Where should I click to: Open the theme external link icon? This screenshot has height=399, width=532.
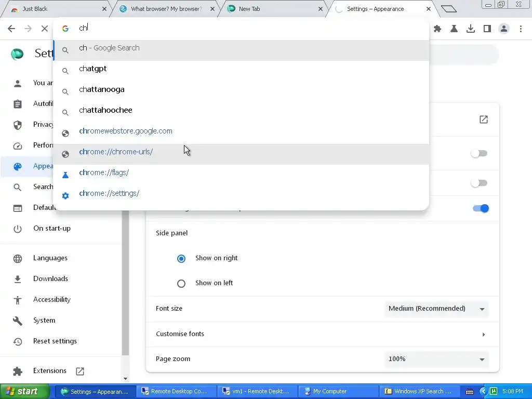(x=484, y=119)
